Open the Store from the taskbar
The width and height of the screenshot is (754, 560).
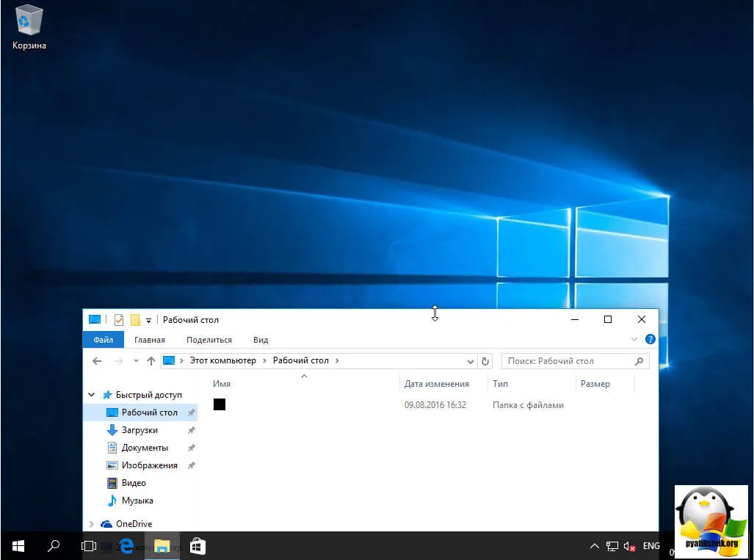(197, 545)
